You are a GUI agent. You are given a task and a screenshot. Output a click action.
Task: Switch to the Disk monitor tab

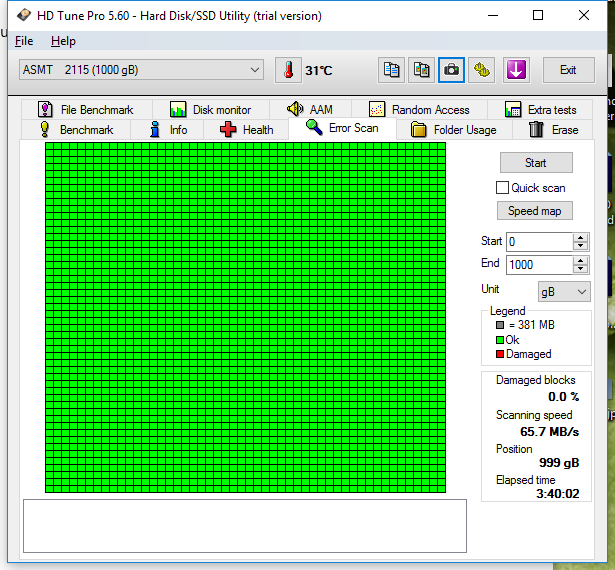pyautogui.click(x=210, y=110)
